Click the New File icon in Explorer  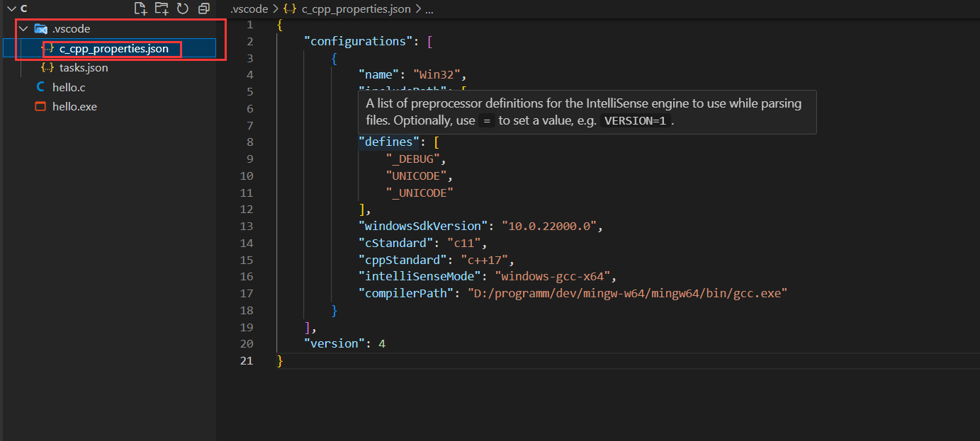pos(140,8)
